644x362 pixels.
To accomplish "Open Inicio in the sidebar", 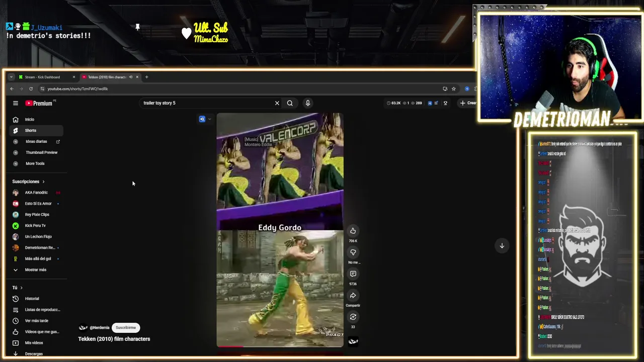I will pos(36,120).
